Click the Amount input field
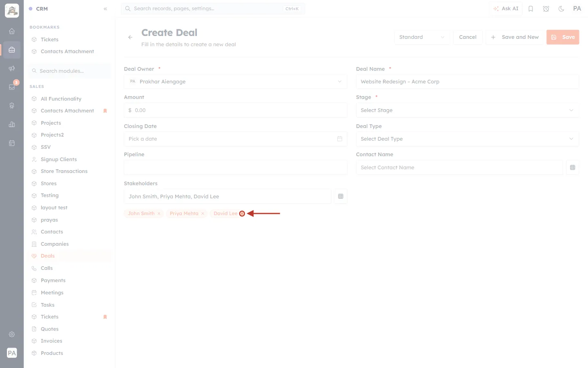The width and height of the screenshot is (588, 368). pos(236,110)
